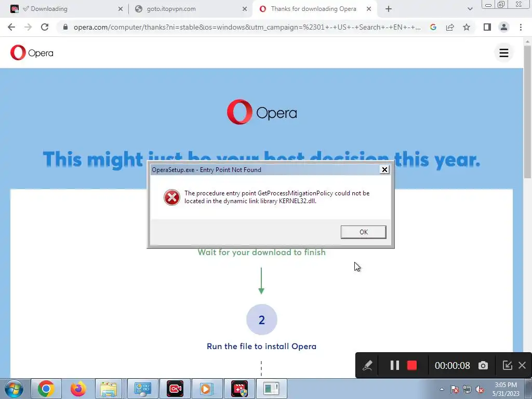The width and height of the screenshot is (532, 399).
Task: Click the recording timer 00:00:08
Action: click(453, 365)
